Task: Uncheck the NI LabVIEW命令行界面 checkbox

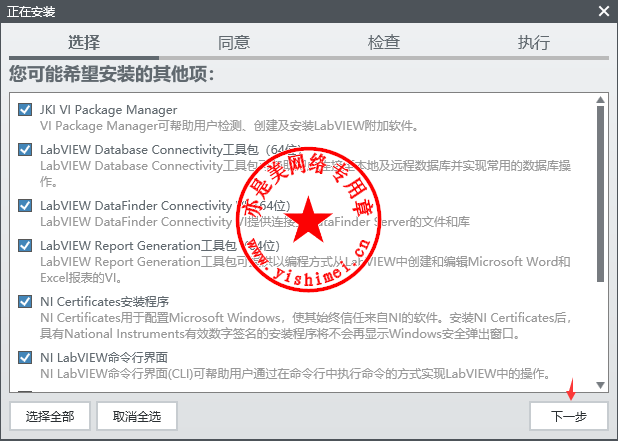Action: coord(25,357)
